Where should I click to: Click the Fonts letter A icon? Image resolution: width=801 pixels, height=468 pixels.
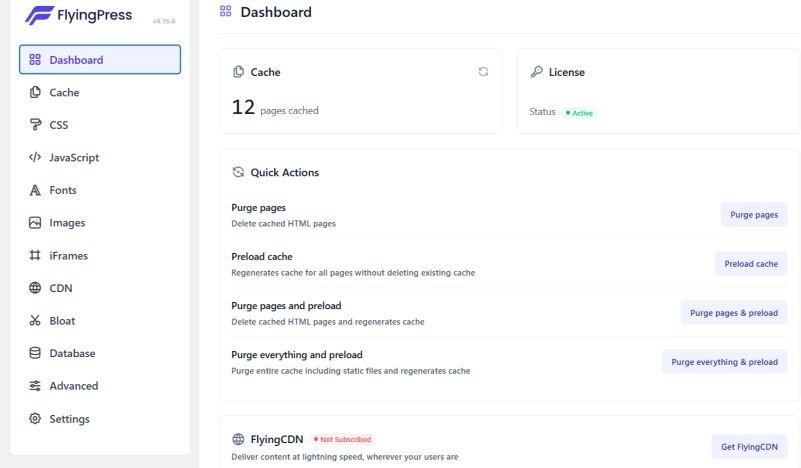tap(35, 190)
